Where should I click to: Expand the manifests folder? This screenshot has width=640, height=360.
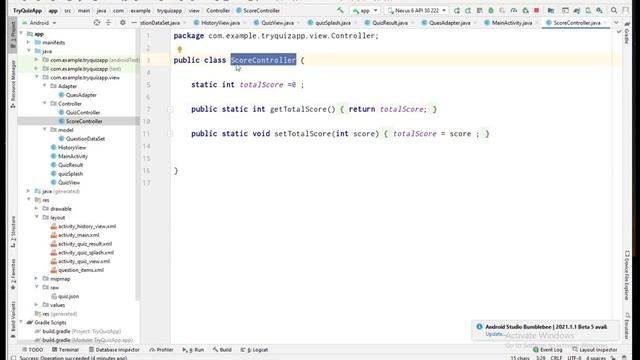tap(29, 42)
